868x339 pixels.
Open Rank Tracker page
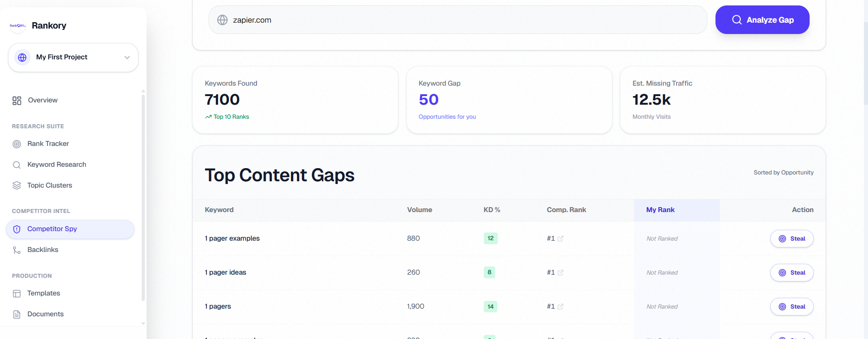click(48, 144)
